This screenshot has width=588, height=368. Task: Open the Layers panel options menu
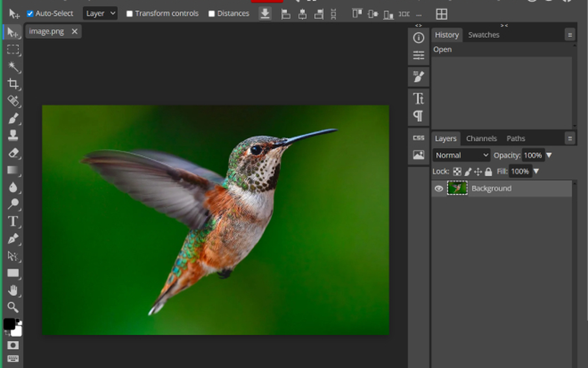(570, 138)
